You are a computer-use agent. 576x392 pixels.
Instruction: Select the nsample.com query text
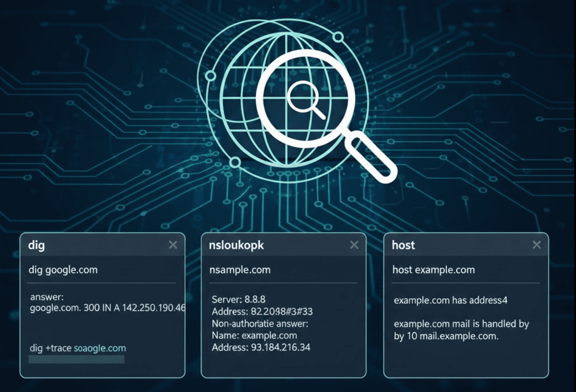pos(240,270)
